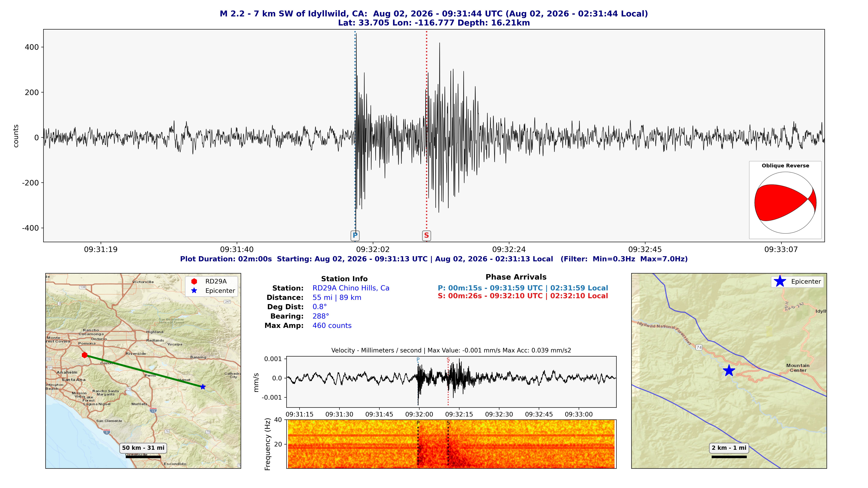Click the S marker above the velocity trace
Image resolution: width=868 pixels, height=488 pixels.
[448, 359]
